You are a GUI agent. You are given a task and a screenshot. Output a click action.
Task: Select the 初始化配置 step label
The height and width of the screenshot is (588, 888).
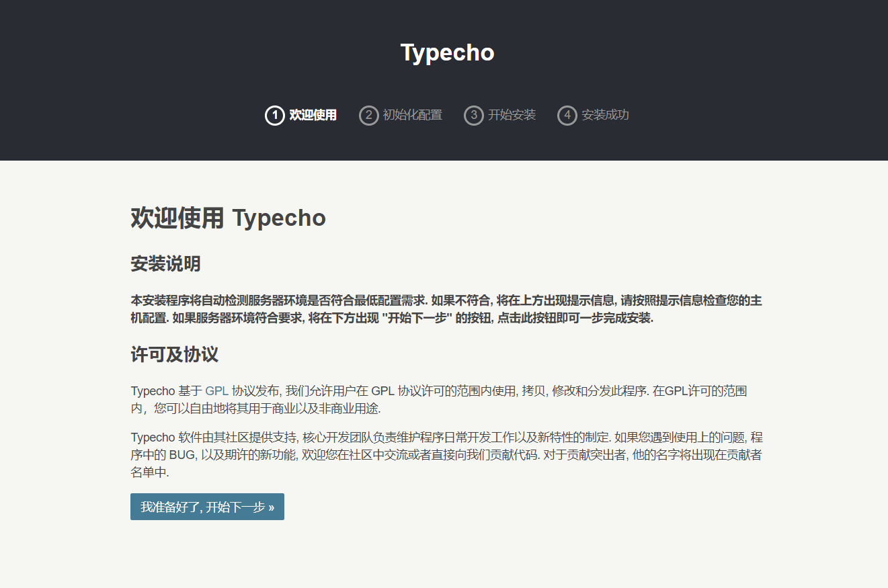pos(413,115)
